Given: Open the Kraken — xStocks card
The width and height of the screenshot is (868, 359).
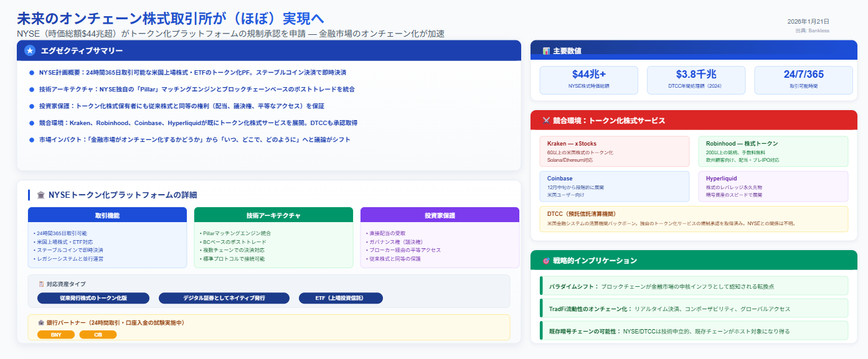Looking at the screenshot, I should pos(615,151).
